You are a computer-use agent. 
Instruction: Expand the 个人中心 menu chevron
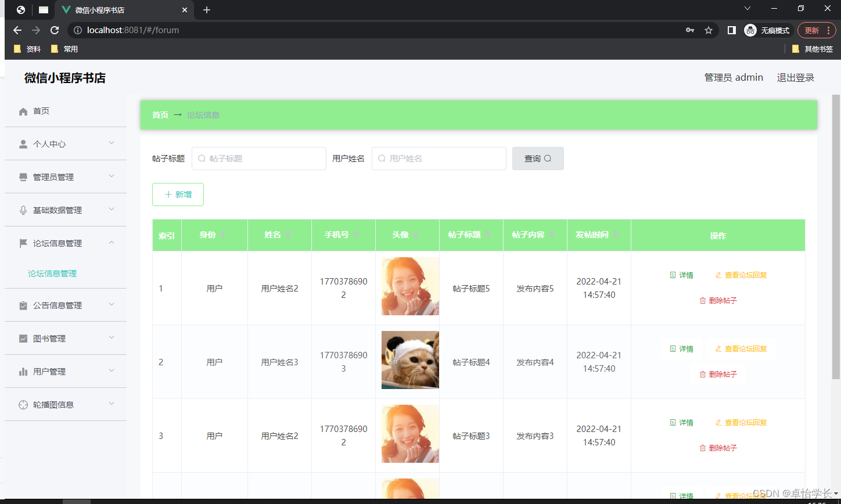pos(112,143)
